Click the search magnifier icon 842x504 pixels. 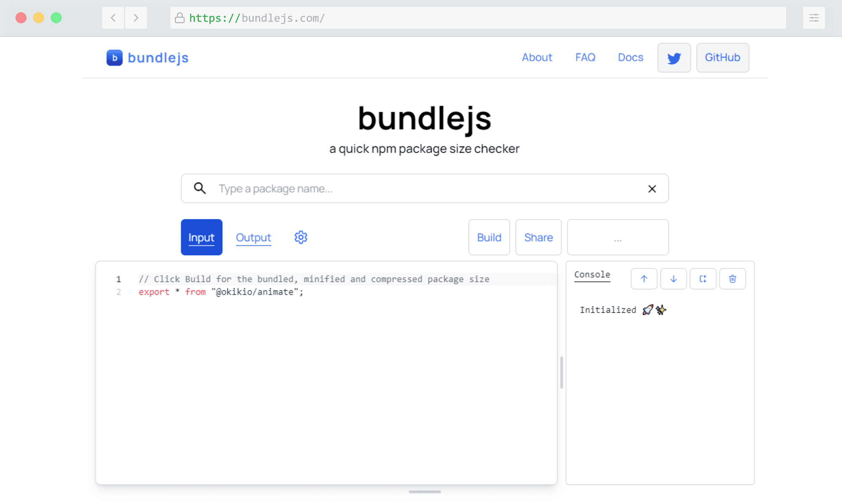[200, 188]
